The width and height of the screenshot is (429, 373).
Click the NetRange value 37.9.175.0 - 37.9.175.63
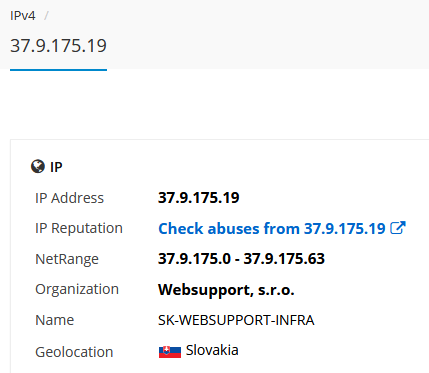[241, 259]
